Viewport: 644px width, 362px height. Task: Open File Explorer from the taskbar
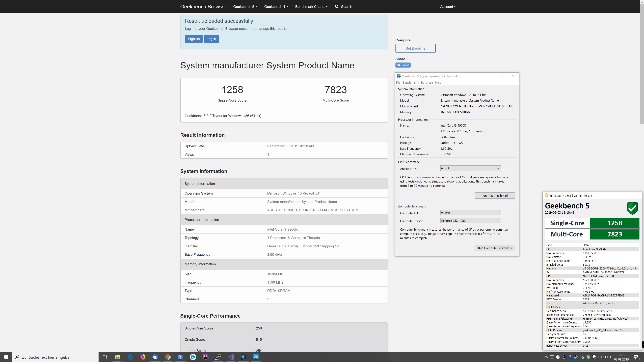pyautogui.click(x=117, y=357)
